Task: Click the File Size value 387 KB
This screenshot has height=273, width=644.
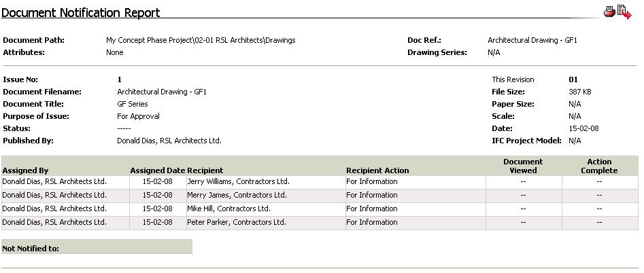Action: [580, 92]
